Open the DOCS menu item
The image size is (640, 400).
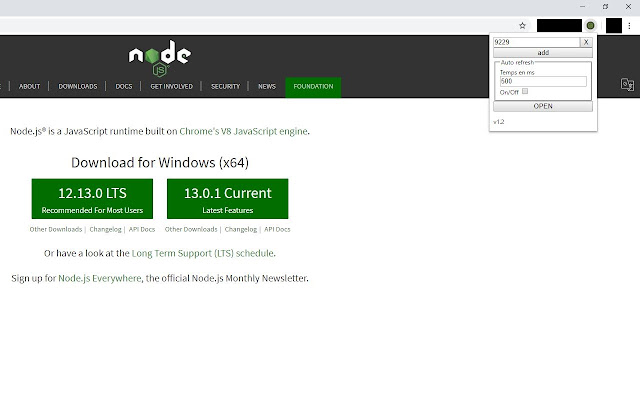(x=124, y=87)
